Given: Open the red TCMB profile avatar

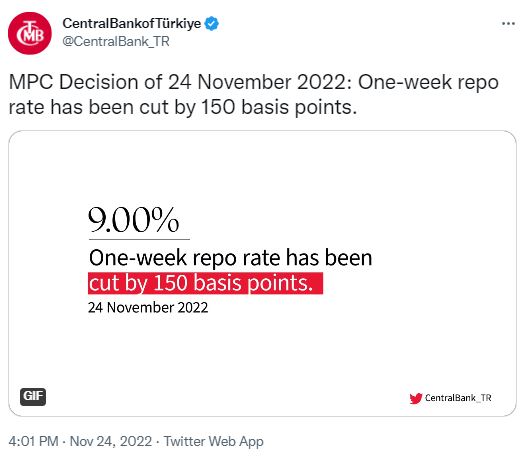Looking at the screenshot, I should [x=30, y=33].
